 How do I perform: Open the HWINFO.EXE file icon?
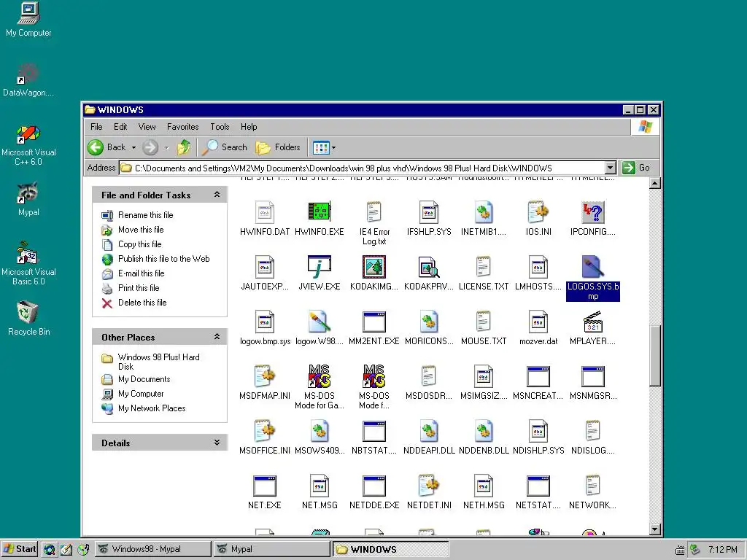[x=320, y=211]
